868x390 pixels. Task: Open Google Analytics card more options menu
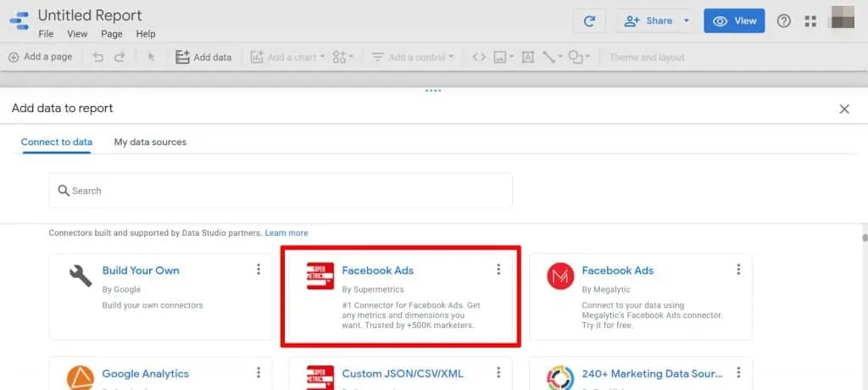(x=258, y=372)
